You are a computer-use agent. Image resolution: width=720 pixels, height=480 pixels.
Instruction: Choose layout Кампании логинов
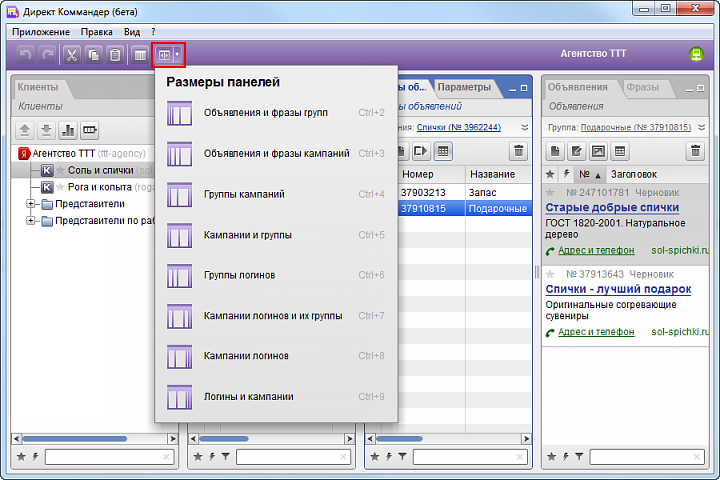[x=276, y=356]
